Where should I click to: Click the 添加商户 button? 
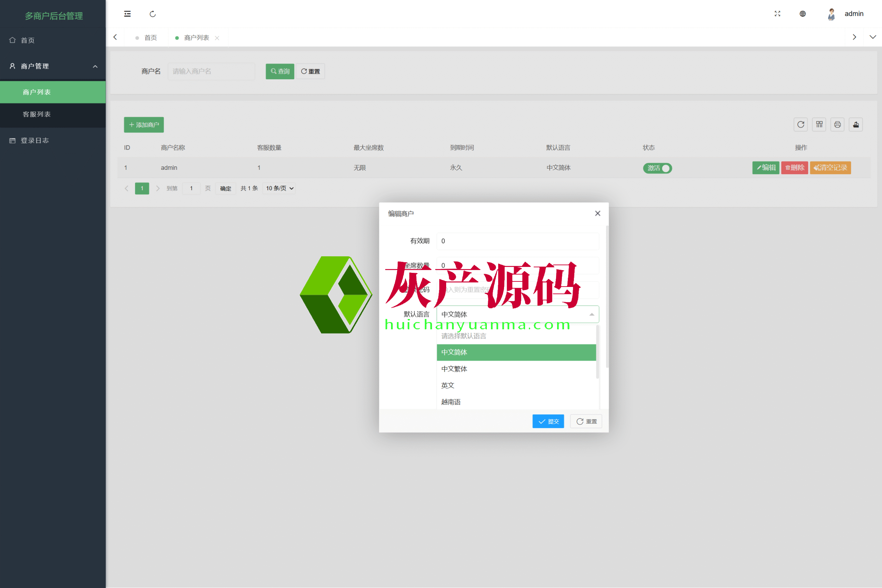[x=144, y=125]
